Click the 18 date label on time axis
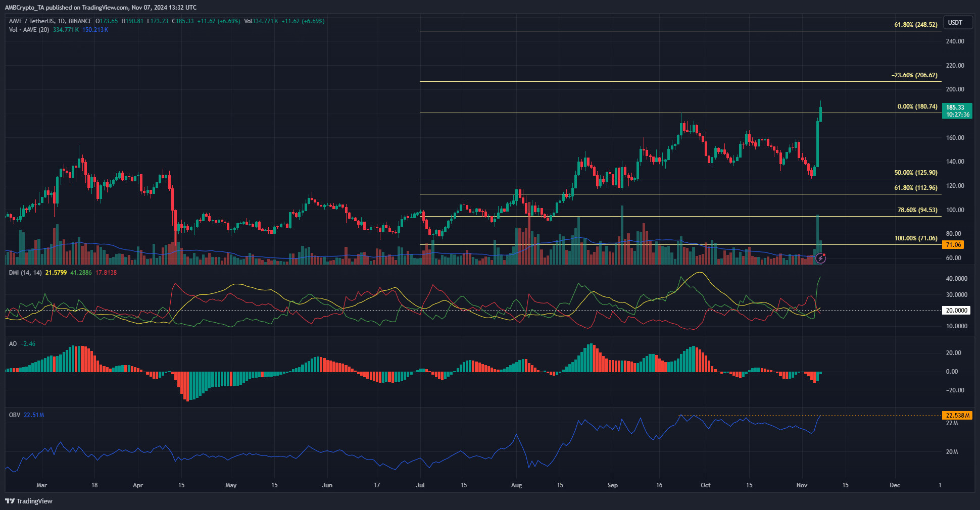Image resolution: width=980 pixels, height=510 pixels. pyautogui.click(x=94, y=485)
